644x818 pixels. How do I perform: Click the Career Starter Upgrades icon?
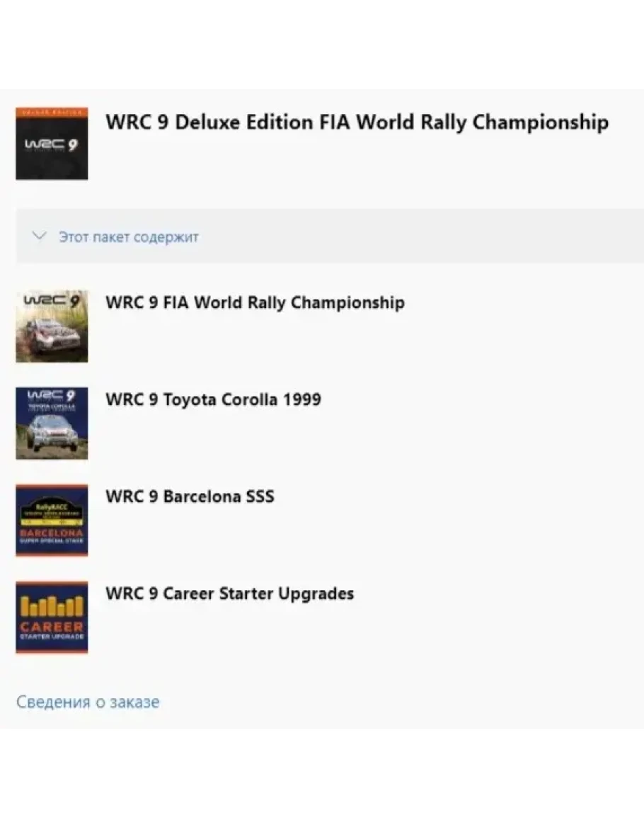(52, 617)
